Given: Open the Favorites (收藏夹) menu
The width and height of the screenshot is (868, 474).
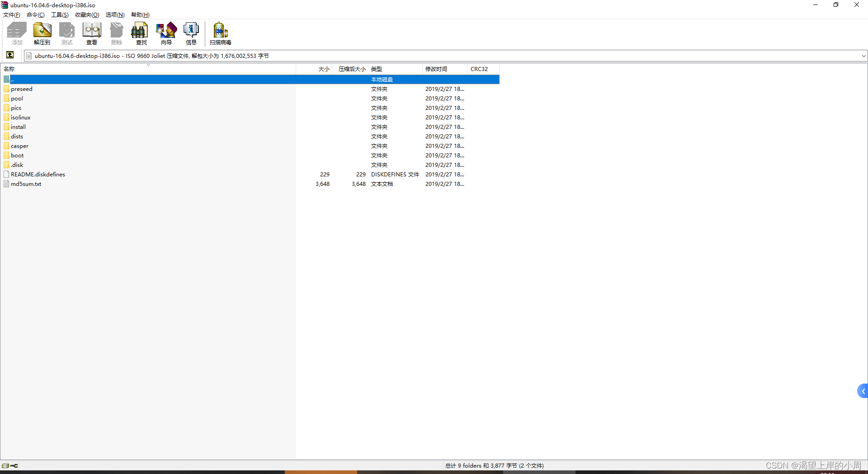Looking at the screenshot, I should point(87,15).
